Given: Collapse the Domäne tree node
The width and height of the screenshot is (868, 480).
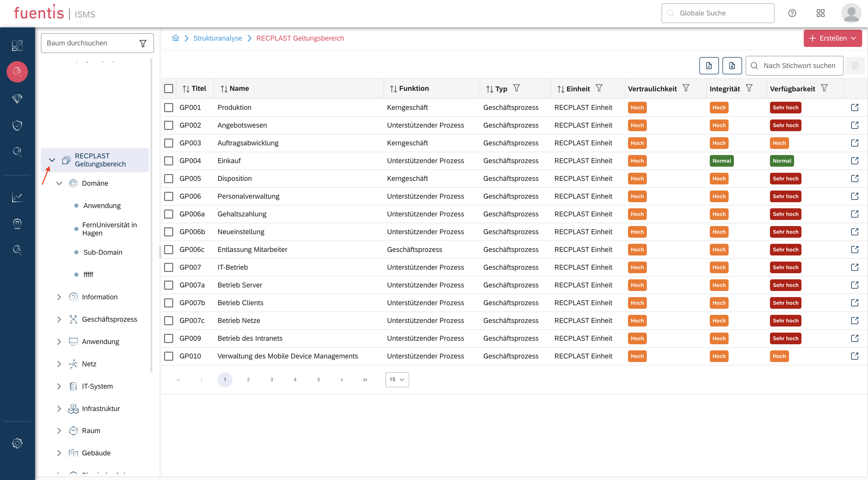Looking at the screenshot, I should [59, 183].
